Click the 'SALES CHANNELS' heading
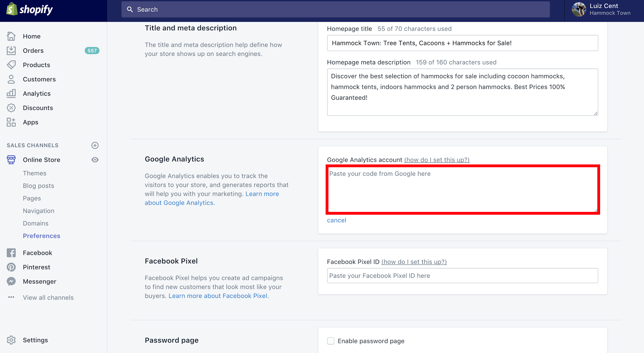Viewport: 644px width, 353px height. coord(33,145)
